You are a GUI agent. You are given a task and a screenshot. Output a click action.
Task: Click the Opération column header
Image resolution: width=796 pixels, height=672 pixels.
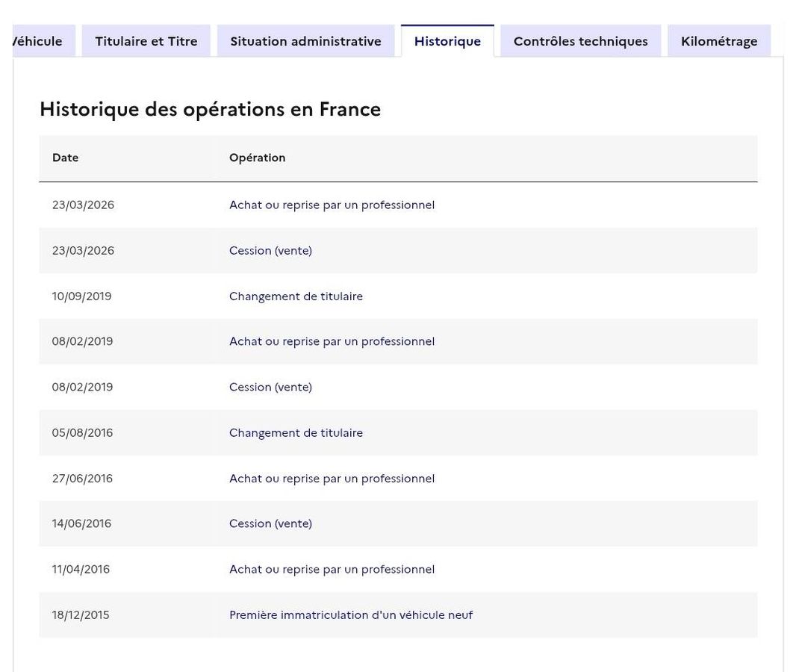(x=258, y=158)
